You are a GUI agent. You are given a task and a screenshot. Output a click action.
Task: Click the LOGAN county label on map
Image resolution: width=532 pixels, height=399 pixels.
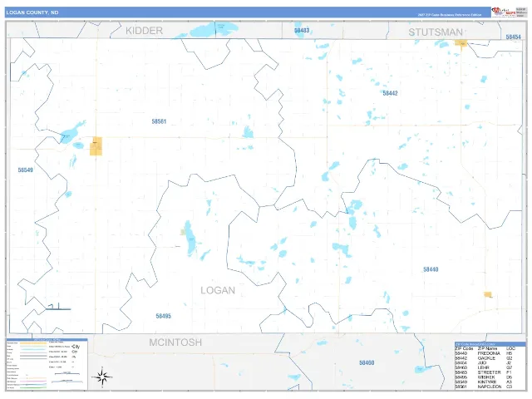coord(218,290)
